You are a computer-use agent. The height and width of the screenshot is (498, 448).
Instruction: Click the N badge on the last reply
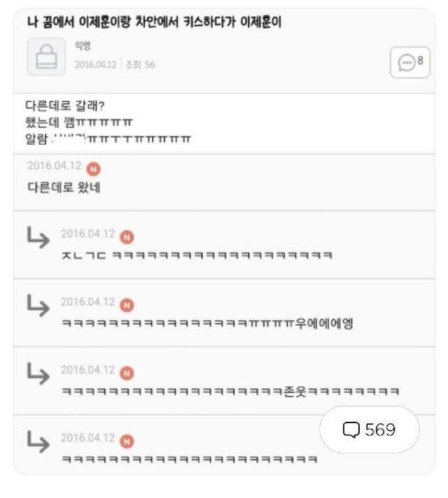click(x=126, y=441)
